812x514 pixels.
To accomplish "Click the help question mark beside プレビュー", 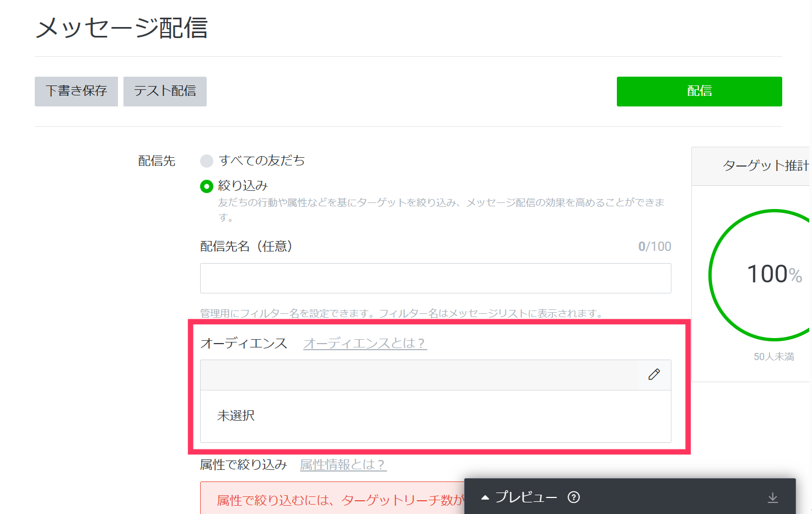I will 573,497.
